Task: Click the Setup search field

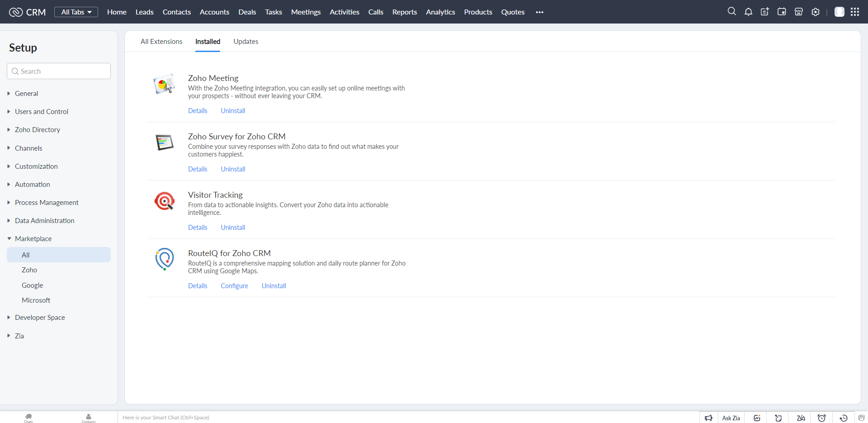Action: [59, 71]
